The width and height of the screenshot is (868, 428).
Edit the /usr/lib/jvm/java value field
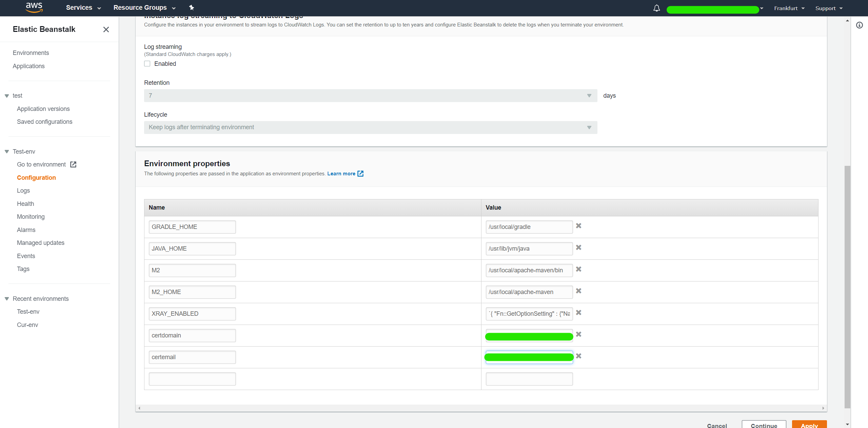529,249
